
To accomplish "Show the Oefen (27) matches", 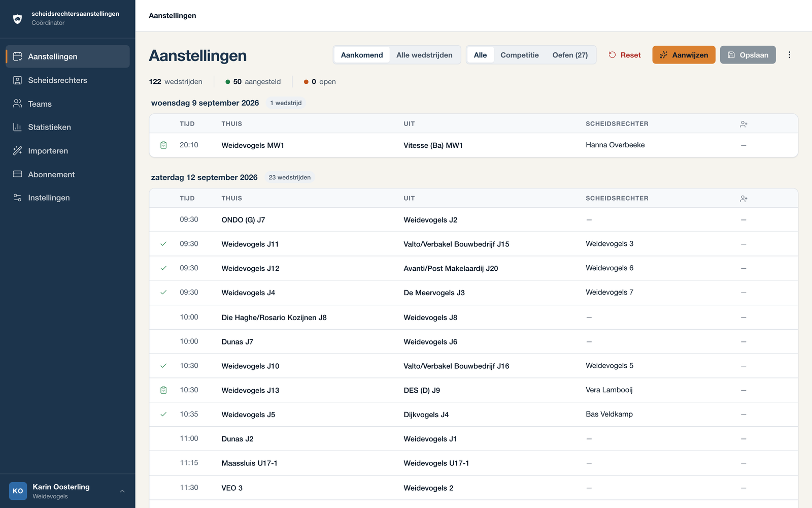I will click(570, 55).
